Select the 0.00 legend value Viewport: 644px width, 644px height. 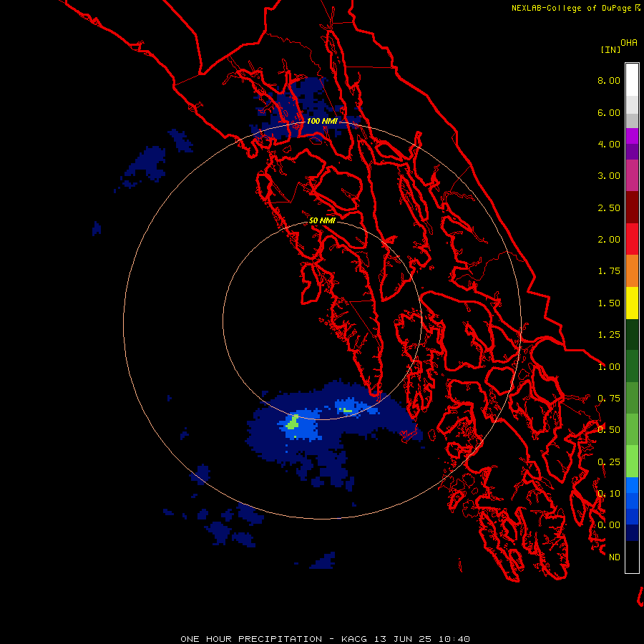(609, 525)
